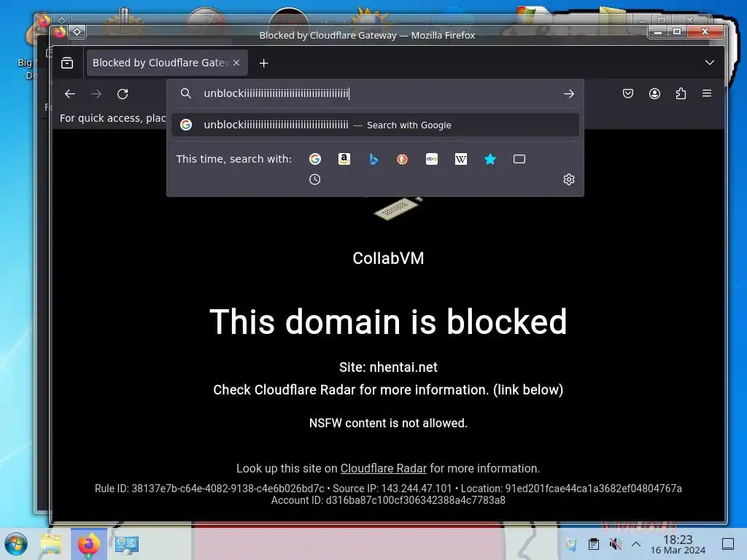Open clipboard tray icon

[594, 544]
